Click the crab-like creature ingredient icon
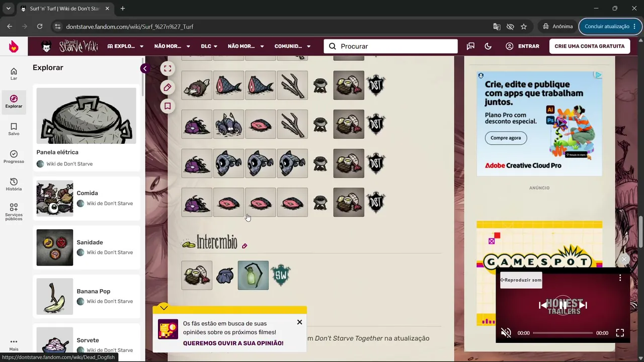Viewport: 644px width, 362px height. point(229,124)
